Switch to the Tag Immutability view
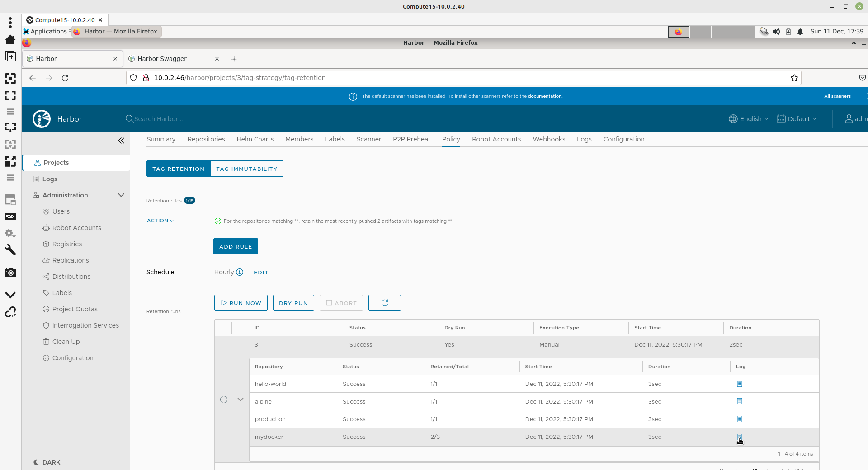 click(246, 169)
